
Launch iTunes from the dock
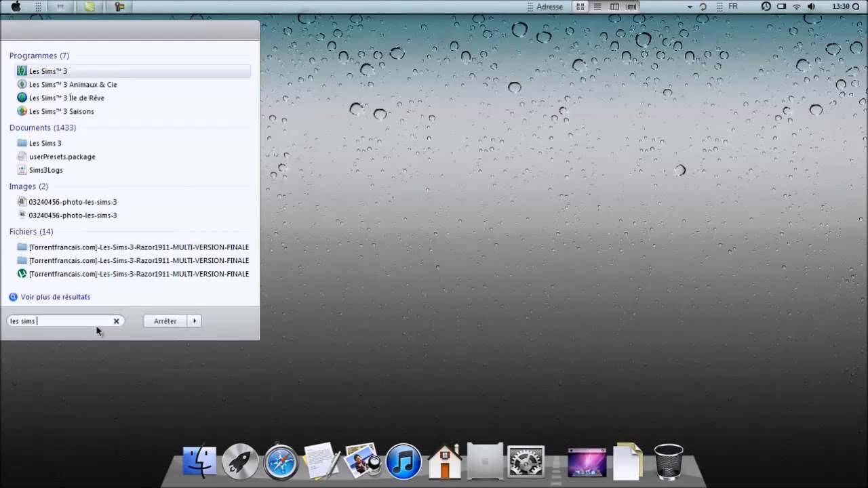[403, 462]
